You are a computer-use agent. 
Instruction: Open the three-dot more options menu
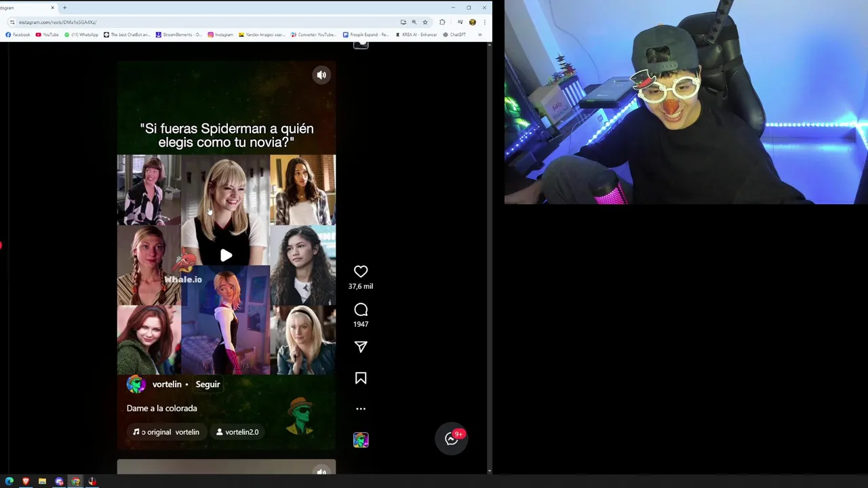[x=361, y=409]
